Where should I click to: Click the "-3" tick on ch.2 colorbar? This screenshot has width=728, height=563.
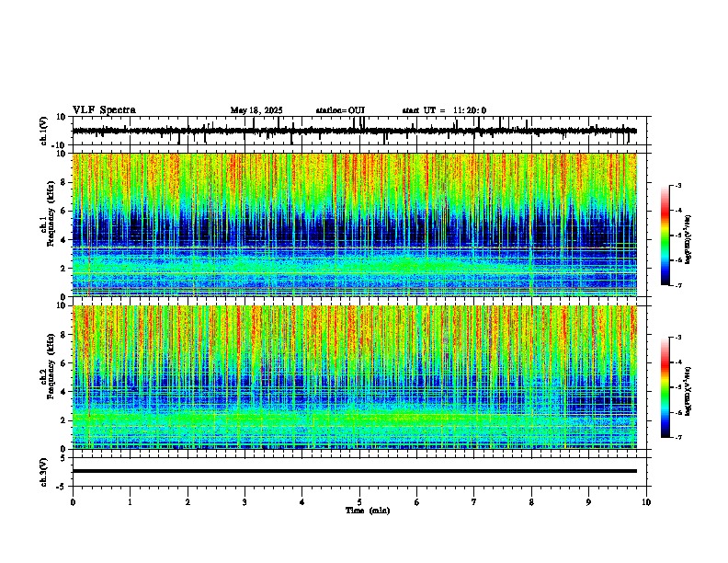(x=677, y=338)
